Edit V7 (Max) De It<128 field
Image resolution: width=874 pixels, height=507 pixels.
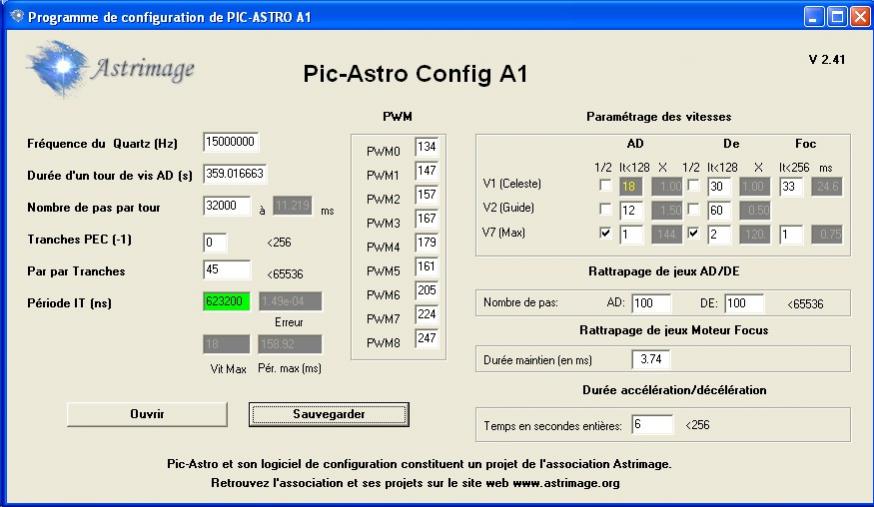coord(719,235)
